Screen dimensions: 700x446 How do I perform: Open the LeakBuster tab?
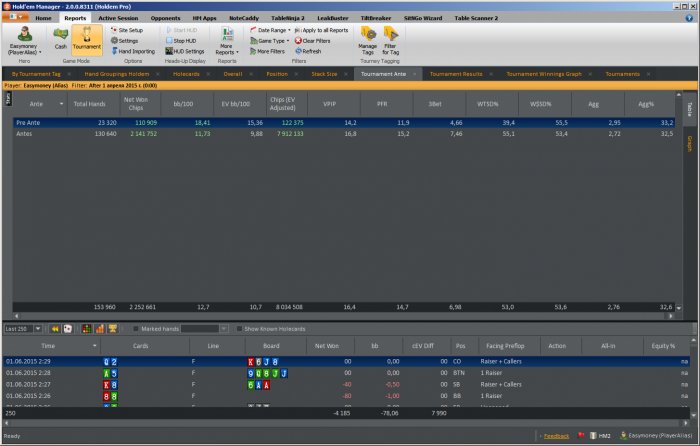tap(333, 18)
